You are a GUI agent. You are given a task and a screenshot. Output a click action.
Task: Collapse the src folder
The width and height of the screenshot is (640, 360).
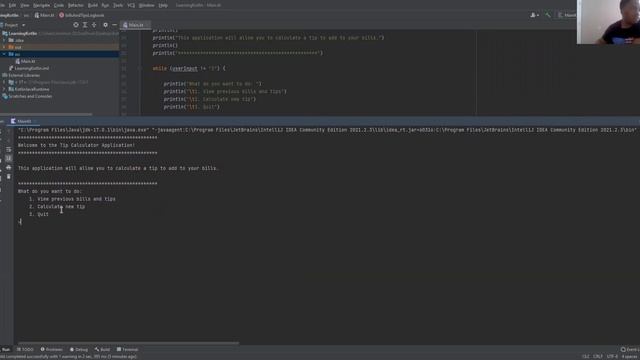point(4,54)
